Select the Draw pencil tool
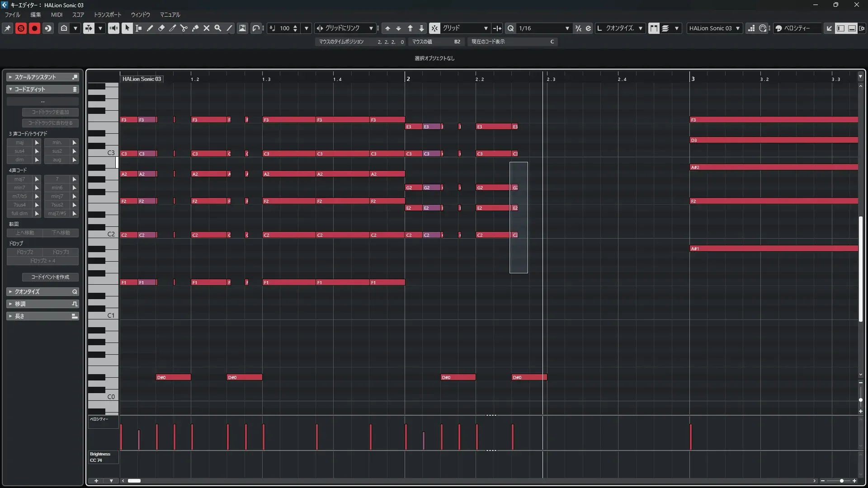This screenshot has height=488, width=868. (150, 28)
